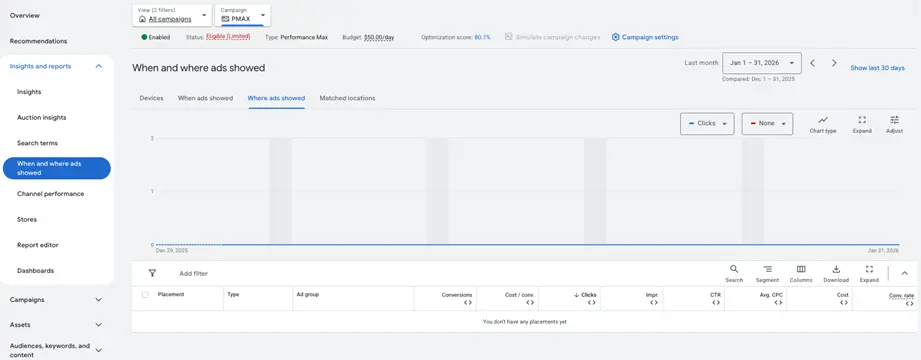Open Stores in the sidebar
Image resolution: width=921 pixels, height=360 pixels.
point(27,220)
